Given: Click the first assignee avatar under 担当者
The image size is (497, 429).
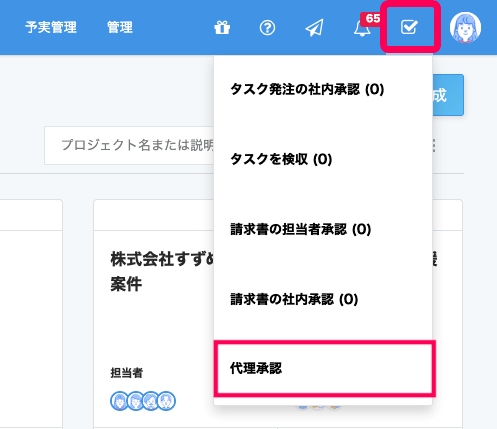Looking at the screenshot, I should (119, 401).
